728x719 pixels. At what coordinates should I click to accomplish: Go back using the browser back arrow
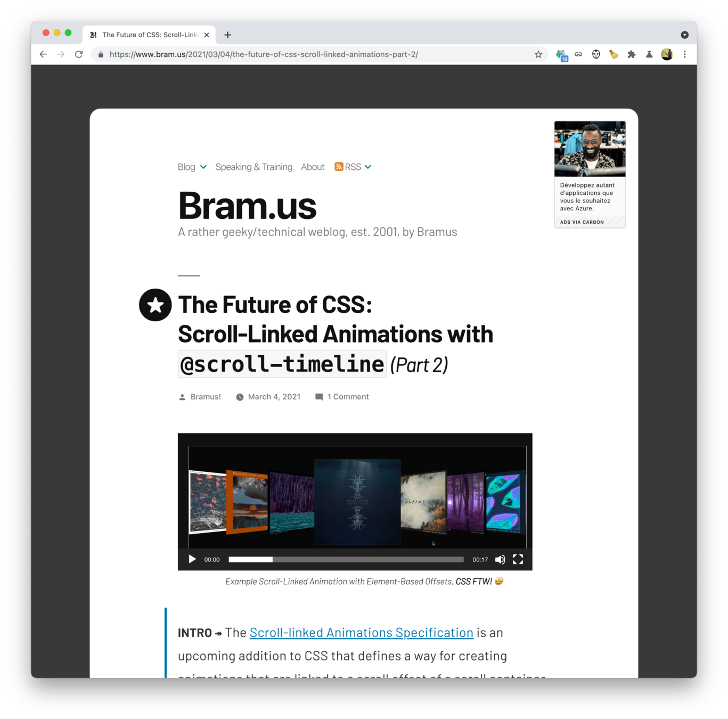click(43, 54)
